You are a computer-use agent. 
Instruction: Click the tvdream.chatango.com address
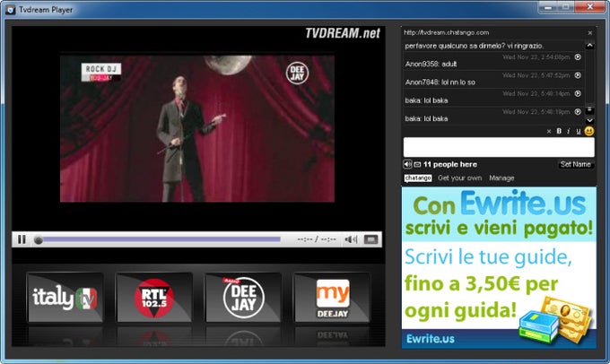[x=446, y=32]
